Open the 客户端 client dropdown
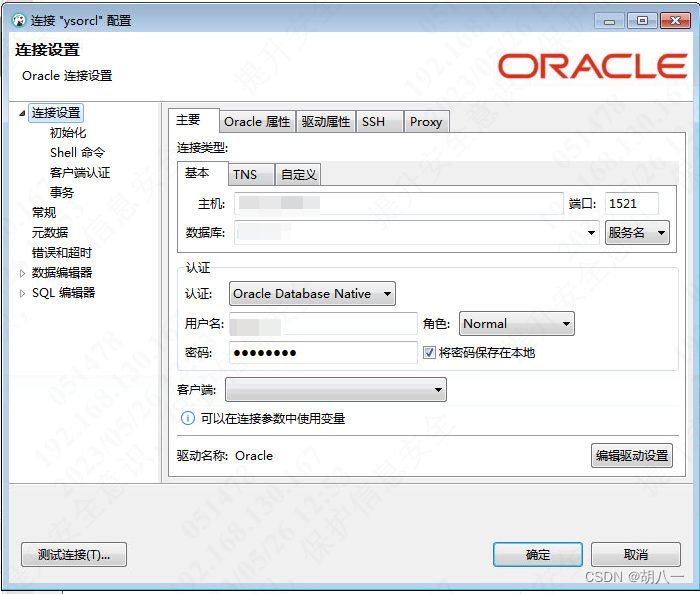The height and width of the screenshot is (594, 700). coord(336,390)
